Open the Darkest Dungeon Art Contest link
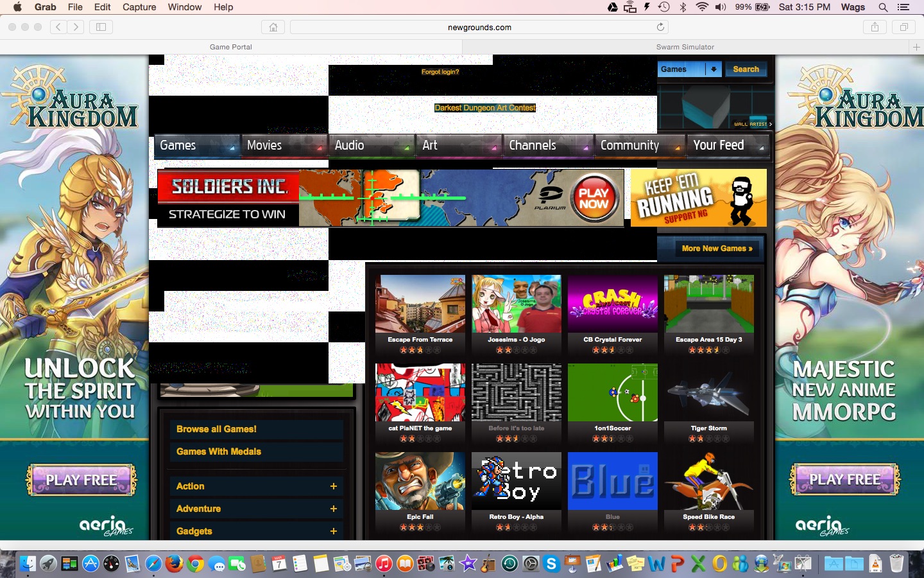This screenshot has height=578, width=924. point(485,108)
